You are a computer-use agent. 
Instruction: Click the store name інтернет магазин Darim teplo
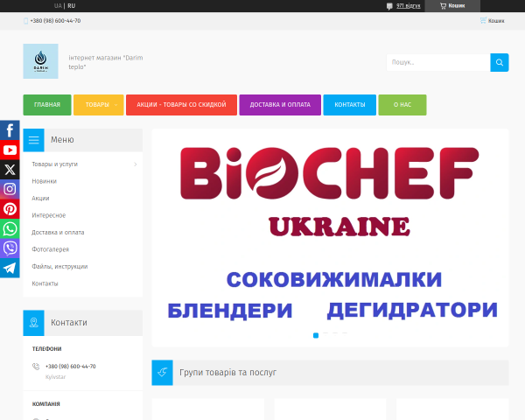[106, 62]
